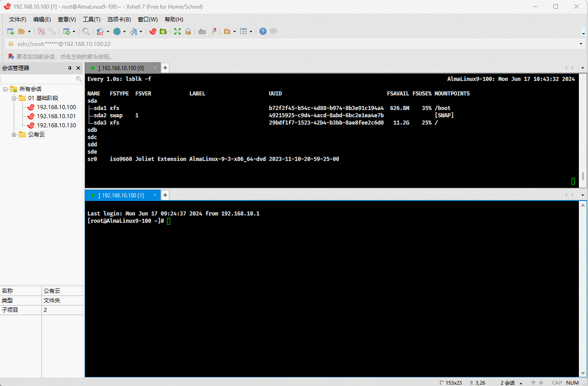Launch Xftp from the green toolbar icon
Image resolution: width=588 pixels, height=386 pixels.
pos(163,31)
